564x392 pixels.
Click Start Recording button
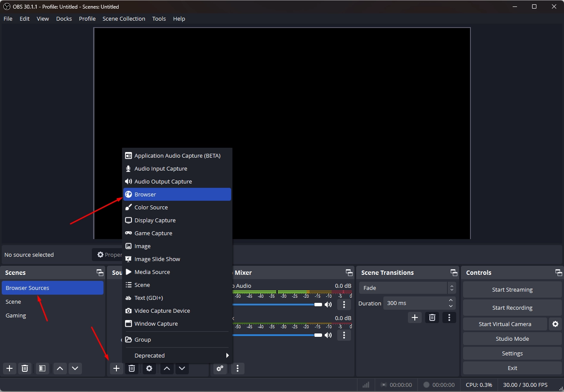(x=512, y=308)
